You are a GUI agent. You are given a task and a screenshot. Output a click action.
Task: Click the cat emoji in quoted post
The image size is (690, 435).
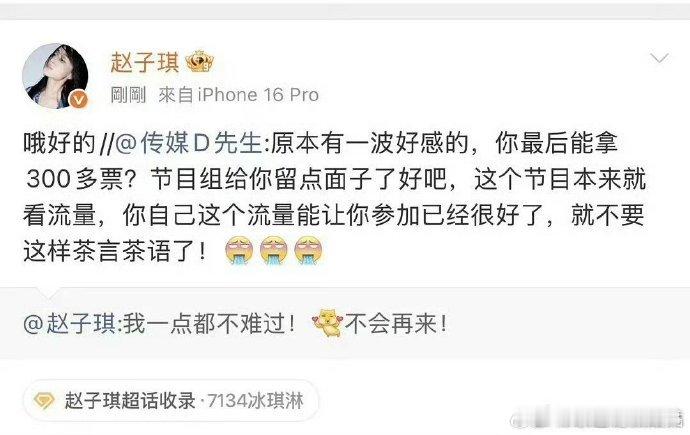[x=327, y=323]
